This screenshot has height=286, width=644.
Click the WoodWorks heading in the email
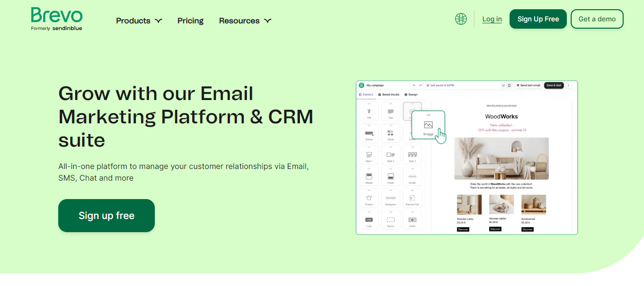[x=501, y=117]
